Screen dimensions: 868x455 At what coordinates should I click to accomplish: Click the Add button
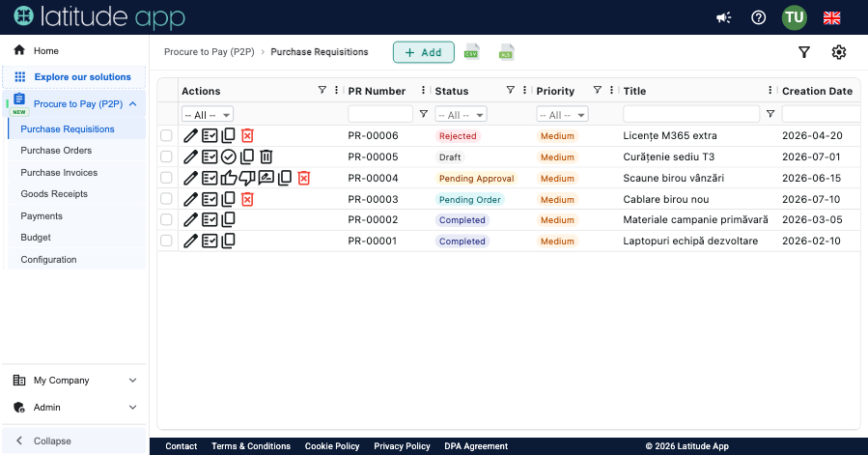pos(424,52)
